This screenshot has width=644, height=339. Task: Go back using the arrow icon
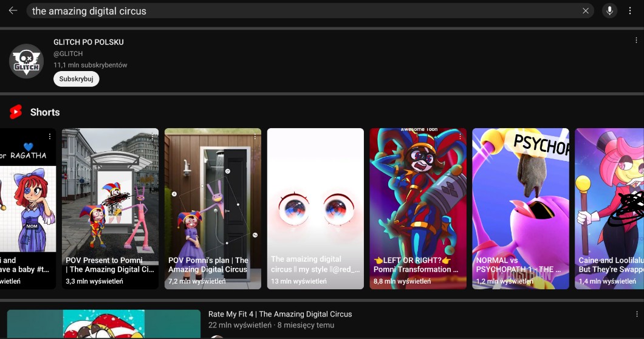pyautogui.click(x=13, y=11)
